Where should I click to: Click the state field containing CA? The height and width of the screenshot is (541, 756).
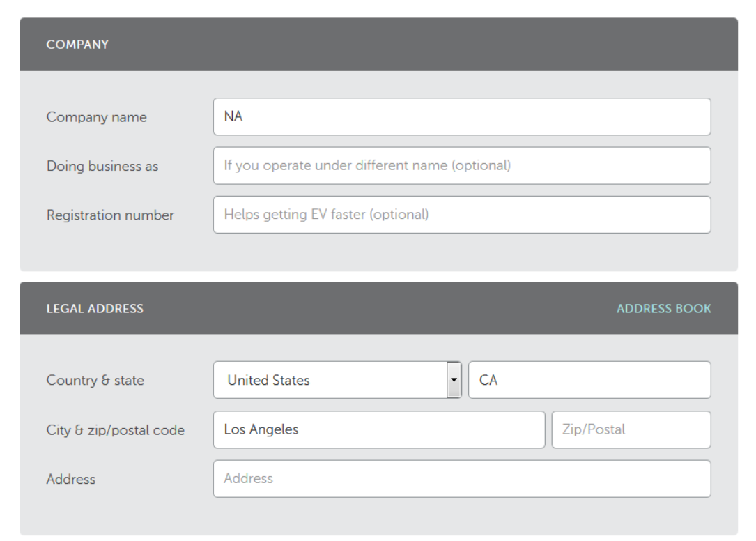click(589, 380)
